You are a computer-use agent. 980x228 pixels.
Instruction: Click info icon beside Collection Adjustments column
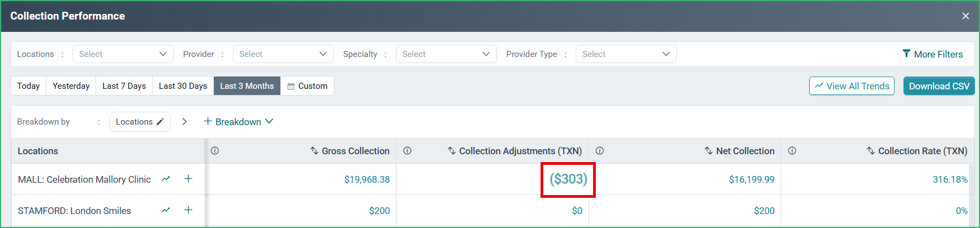click(408, 151)
